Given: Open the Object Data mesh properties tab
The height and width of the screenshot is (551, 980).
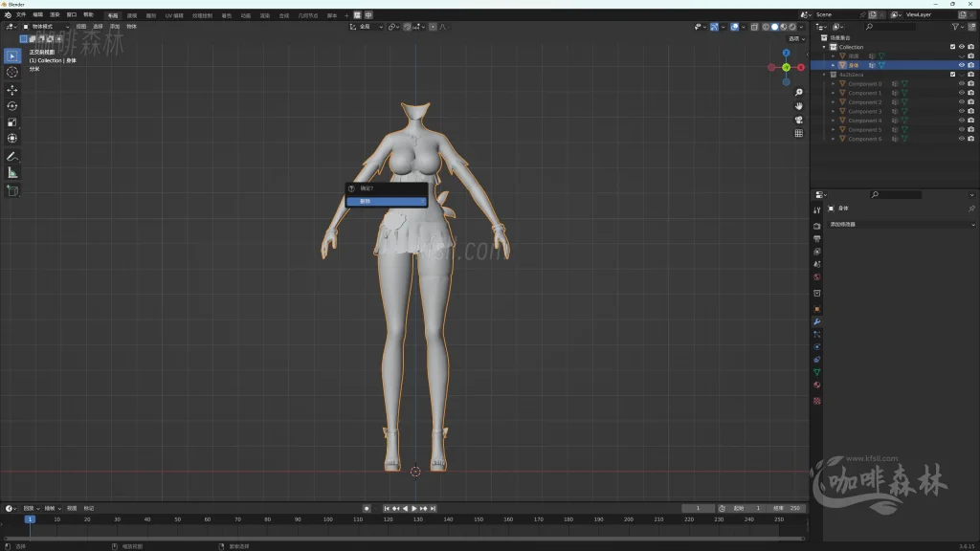Looking at the screenshot, I should (817, 372).
